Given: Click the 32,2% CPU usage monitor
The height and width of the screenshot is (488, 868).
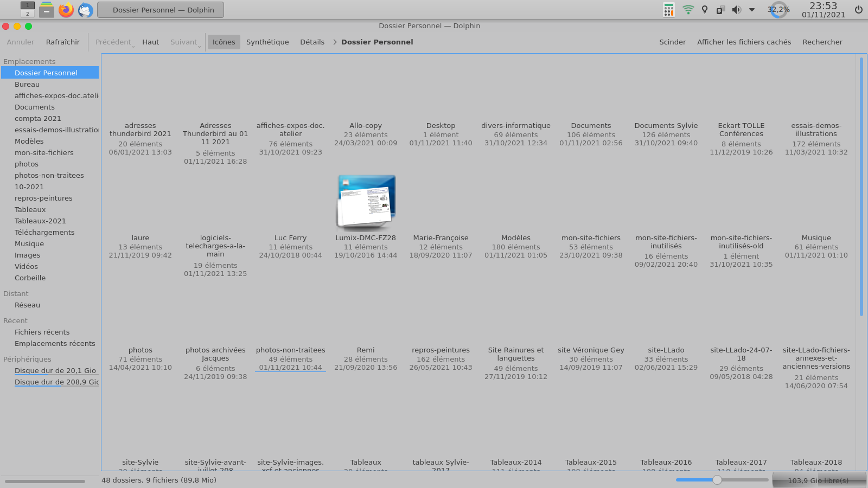Looking at the screenshot, I should (x=778, y=10).
